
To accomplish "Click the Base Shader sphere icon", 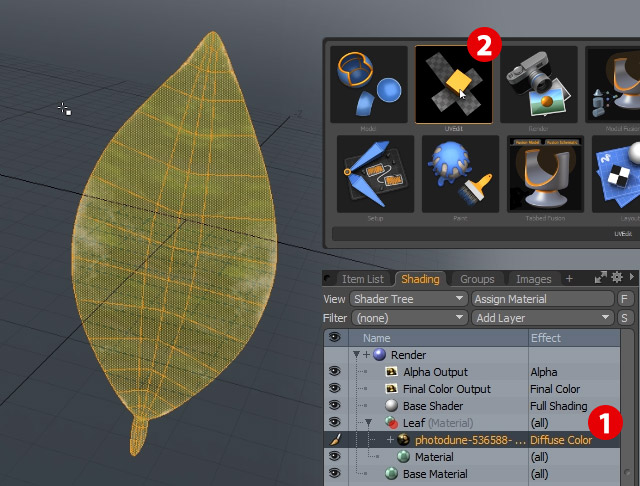I will coord(391,406).
